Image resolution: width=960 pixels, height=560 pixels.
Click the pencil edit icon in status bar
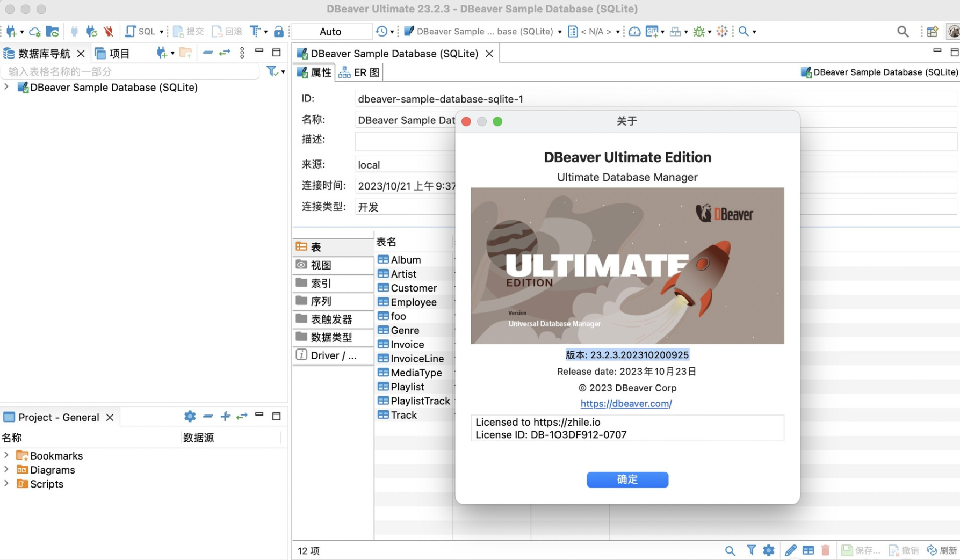click(x=790, y=550)
